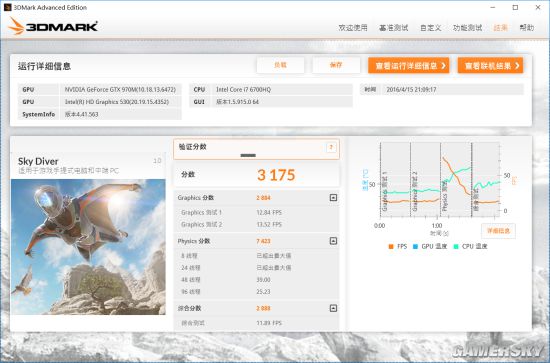The width and height of the screenshot is (550, 363).
Task: Click 查看运行详细信息 orange button
Action: tap(409, 66)
